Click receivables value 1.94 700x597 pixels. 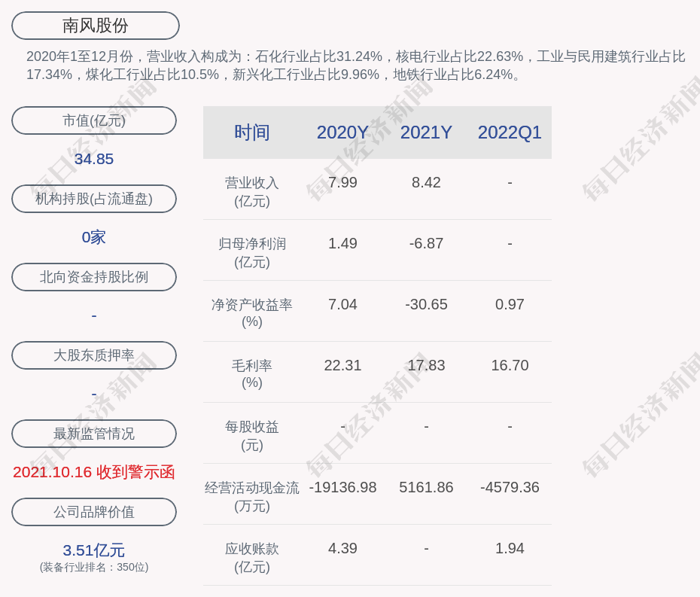510,548
